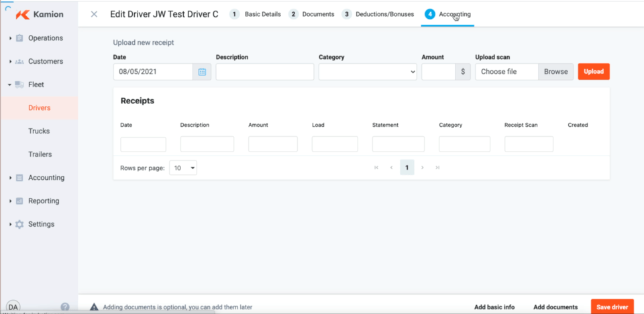
Task: Click the Save driver button
Action: pos(612,307)
